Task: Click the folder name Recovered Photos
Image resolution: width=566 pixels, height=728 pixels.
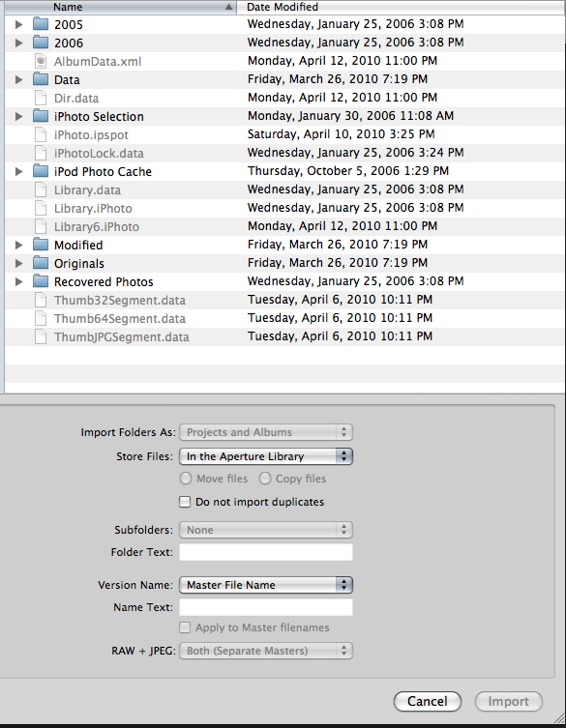Action: pos(104,281)
